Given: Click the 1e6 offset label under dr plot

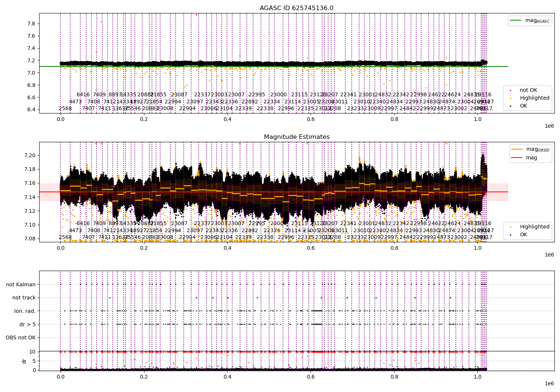Looking at the screenshot, I should point(549,383).
